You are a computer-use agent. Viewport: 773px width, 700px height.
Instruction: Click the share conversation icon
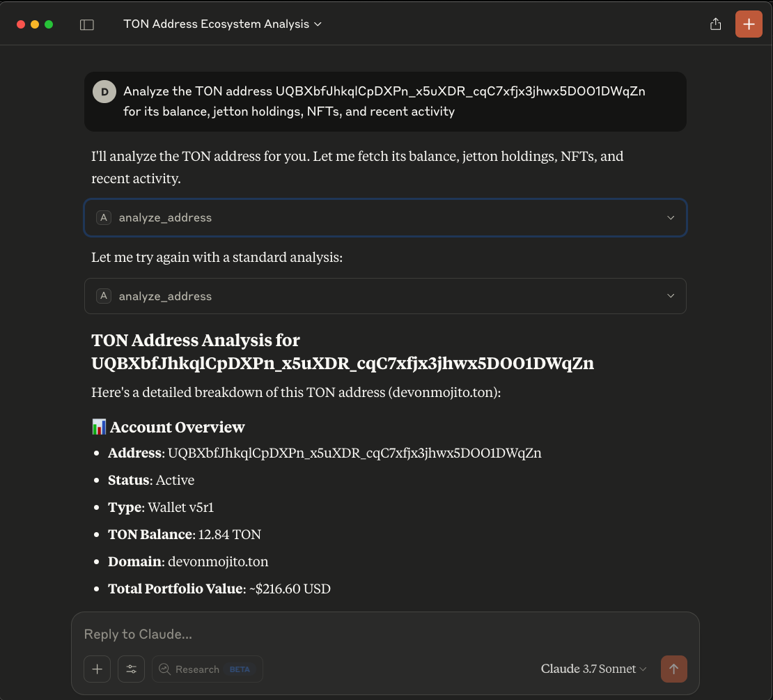click(715, 24)
